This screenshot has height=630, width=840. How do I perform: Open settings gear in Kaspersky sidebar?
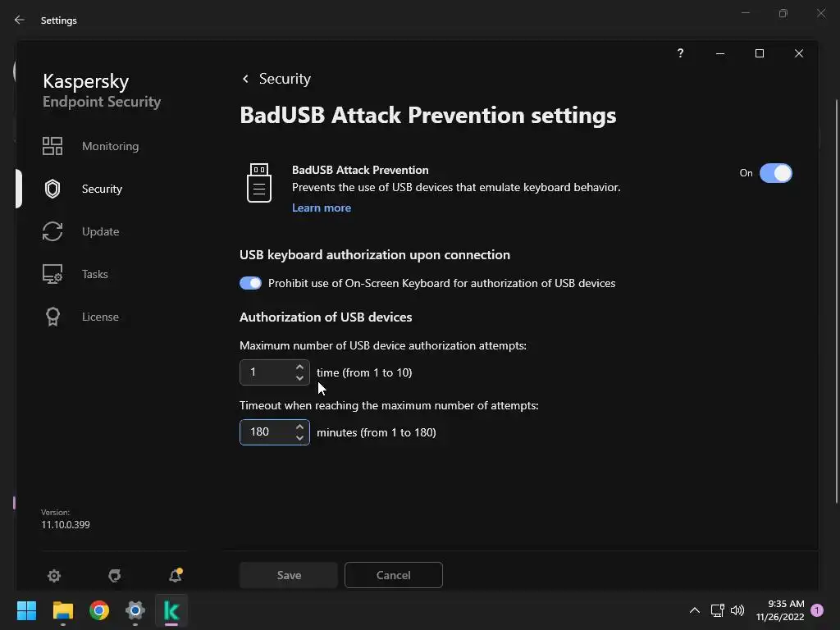[x=54, y=575]
